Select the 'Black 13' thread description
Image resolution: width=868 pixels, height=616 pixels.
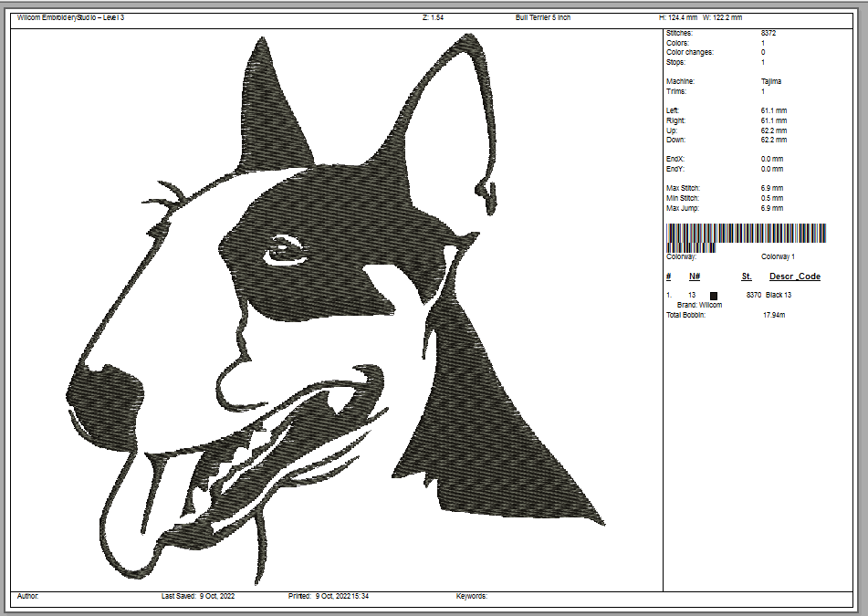click(x=779, y=296)
